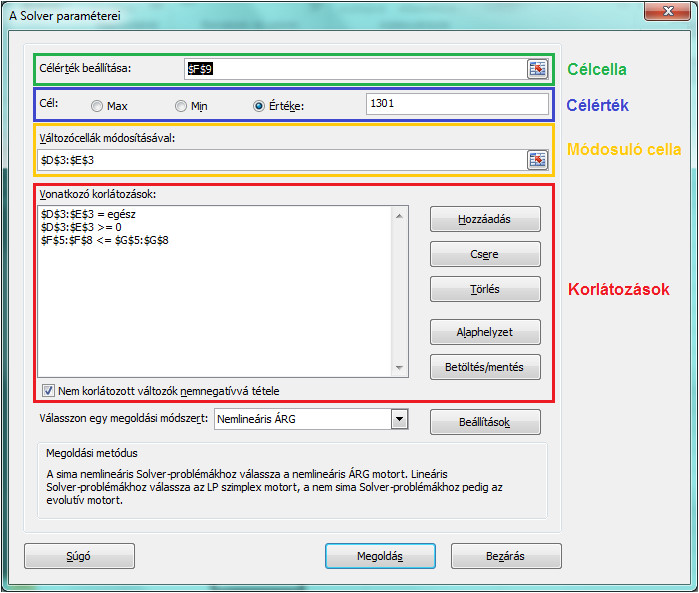The width and height of the screenshot is (699, 593).
Task: Click the Törlés button
Action: [485, 289]
